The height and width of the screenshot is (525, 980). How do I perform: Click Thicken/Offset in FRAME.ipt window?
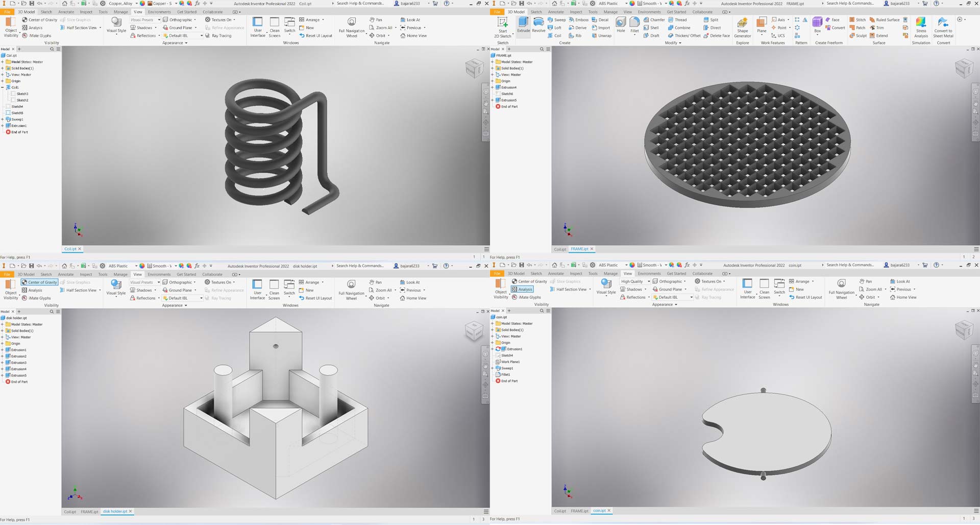click(684, 36)
